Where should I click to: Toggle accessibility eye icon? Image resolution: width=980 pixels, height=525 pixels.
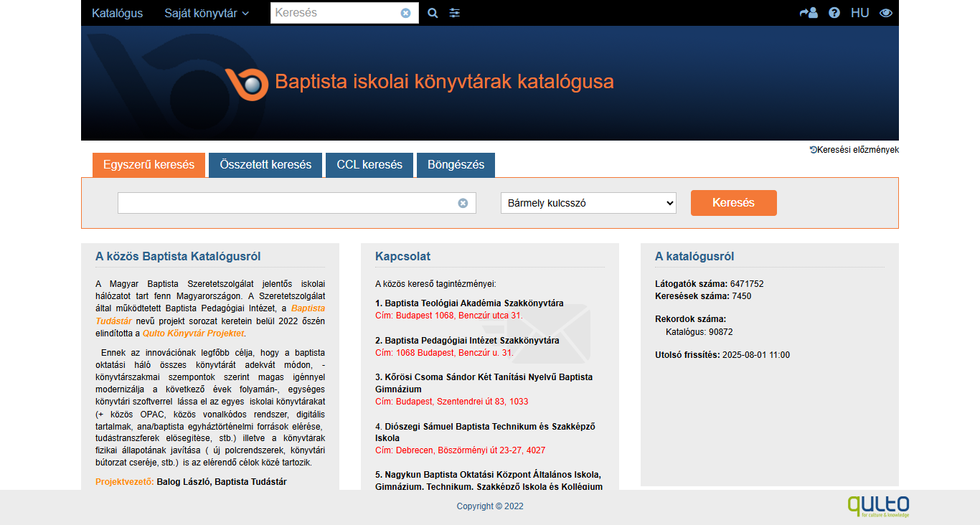pos(886,13)
